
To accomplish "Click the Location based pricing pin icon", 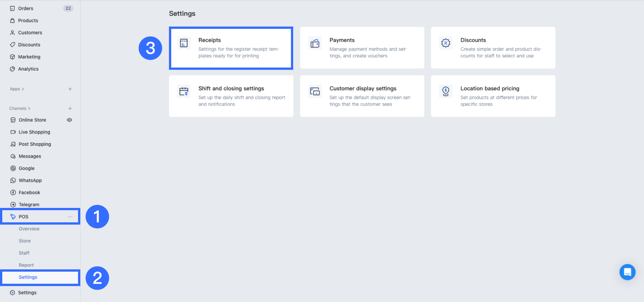I will pos(446,91).
